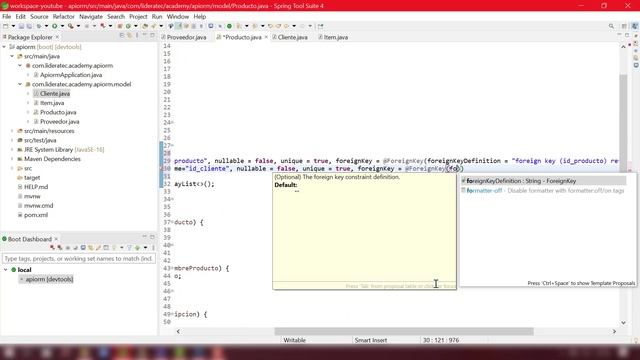Open the Open Perspective icon

pyautogui.click(x=624, y=26)
